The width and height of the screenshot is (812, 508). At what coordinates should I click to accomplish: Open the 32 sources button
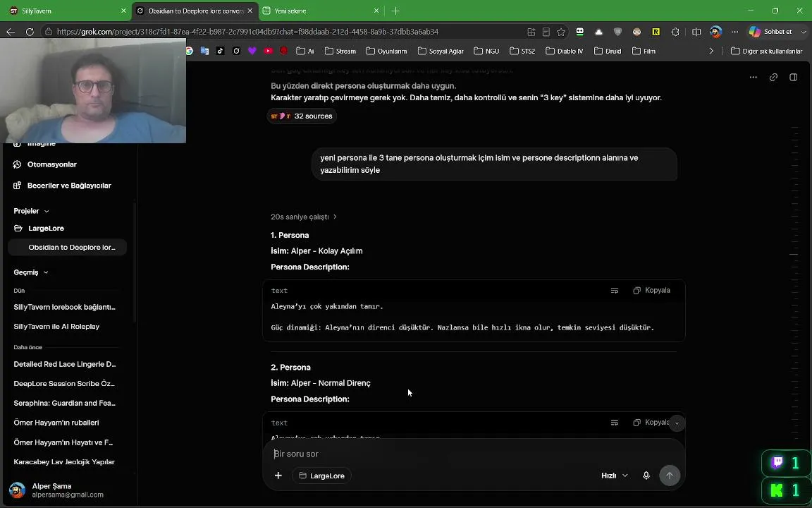(x=302, y=116)
